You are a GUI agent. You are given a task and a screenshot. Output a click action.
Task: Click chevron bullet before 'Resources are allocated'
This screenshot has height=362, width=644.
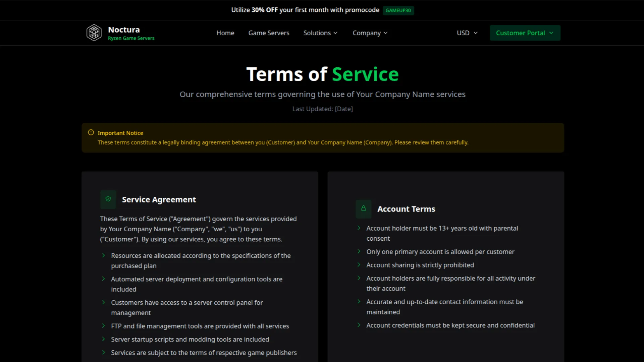103,255
